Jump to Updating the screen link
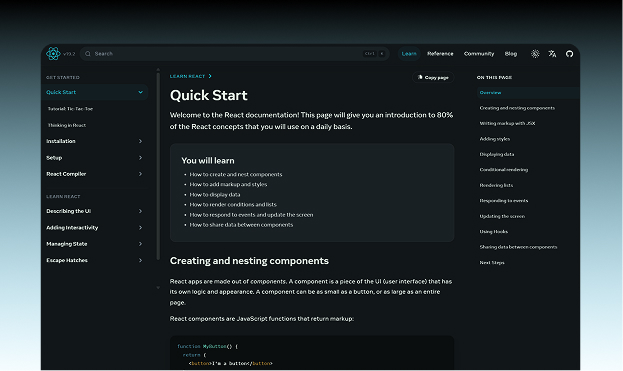This screenshot has height=371, width=623. point(502,216)
